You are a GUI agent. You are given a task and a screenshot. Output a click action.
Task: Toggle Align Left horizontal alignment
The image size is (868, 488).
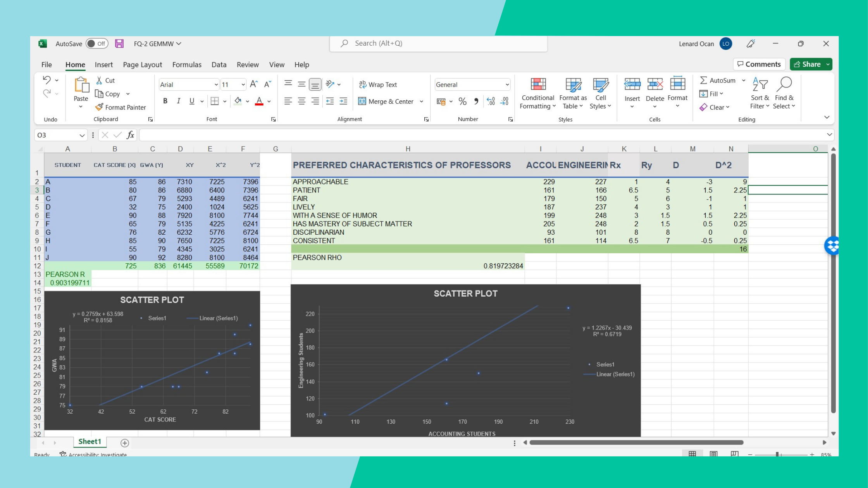[288, 101]
